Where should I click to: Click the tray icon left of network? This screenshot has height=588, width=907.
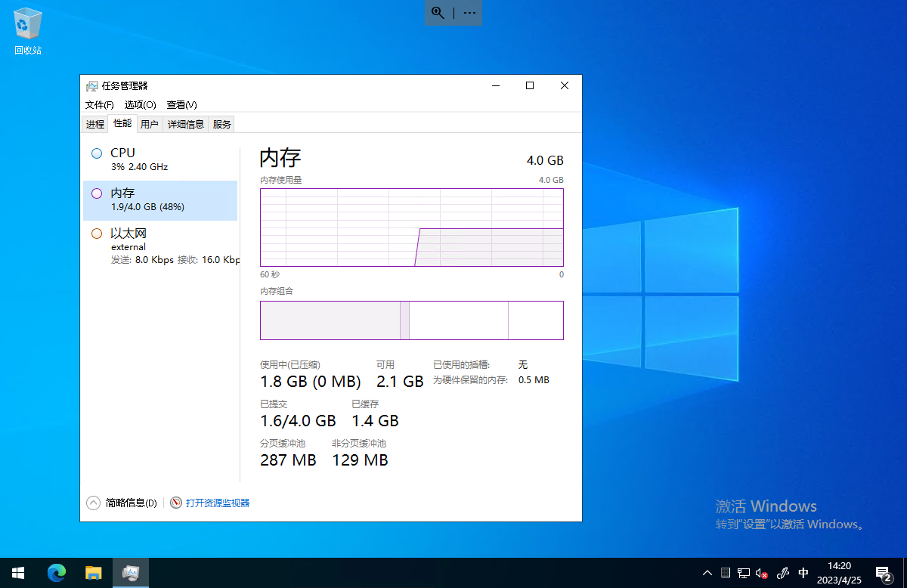pyautogui.click(x=726, y=573)
